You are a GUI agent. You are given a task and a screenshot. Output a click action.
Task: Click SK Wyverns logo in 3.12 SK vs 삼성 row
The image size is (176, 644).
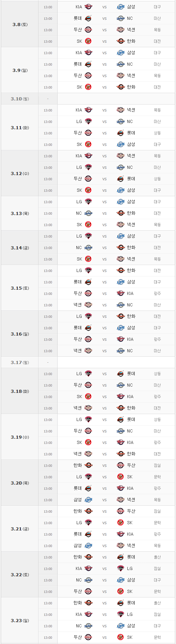88,190
